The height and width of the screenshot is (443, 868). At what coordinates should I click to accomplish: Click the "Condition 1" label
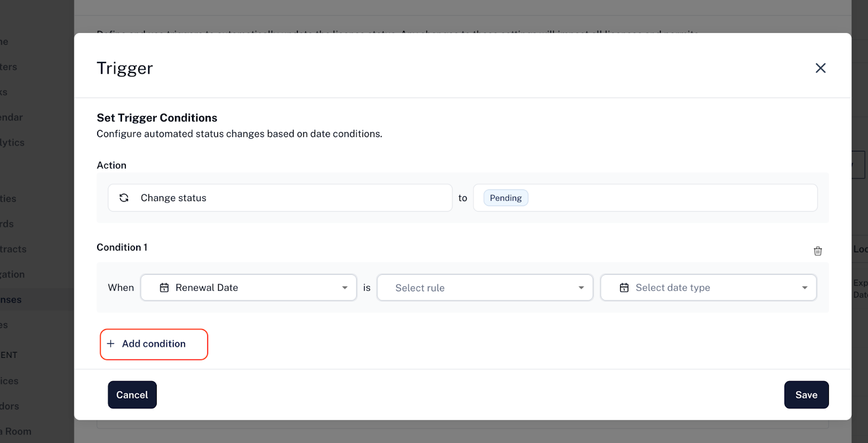coord(122,247)
